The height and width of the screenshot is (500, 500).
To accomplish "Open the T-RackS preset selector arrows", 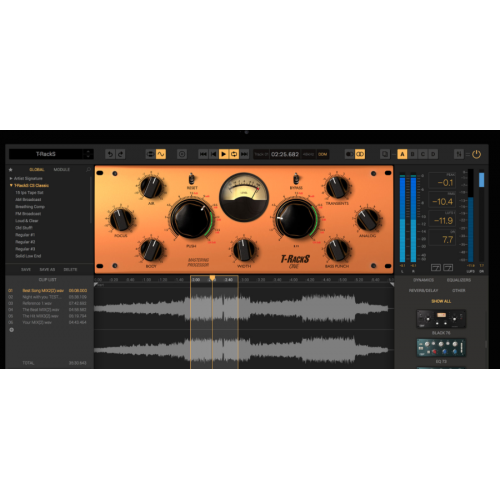I will 88,154.
